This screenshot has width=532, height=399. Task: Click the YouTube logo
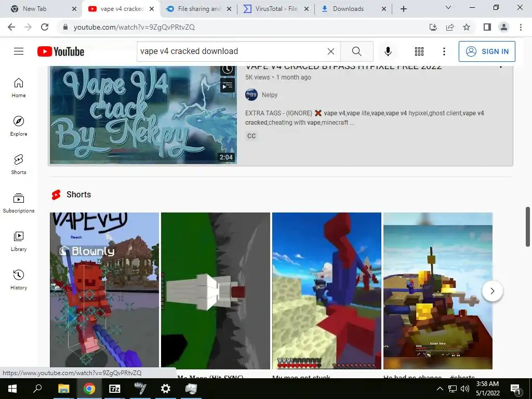[61, 51]
